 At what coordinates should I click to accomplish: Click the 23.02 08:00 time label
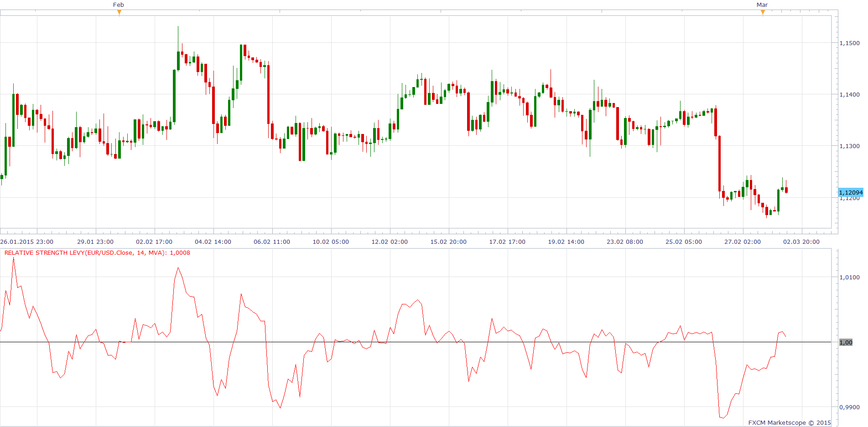point(625,242)
